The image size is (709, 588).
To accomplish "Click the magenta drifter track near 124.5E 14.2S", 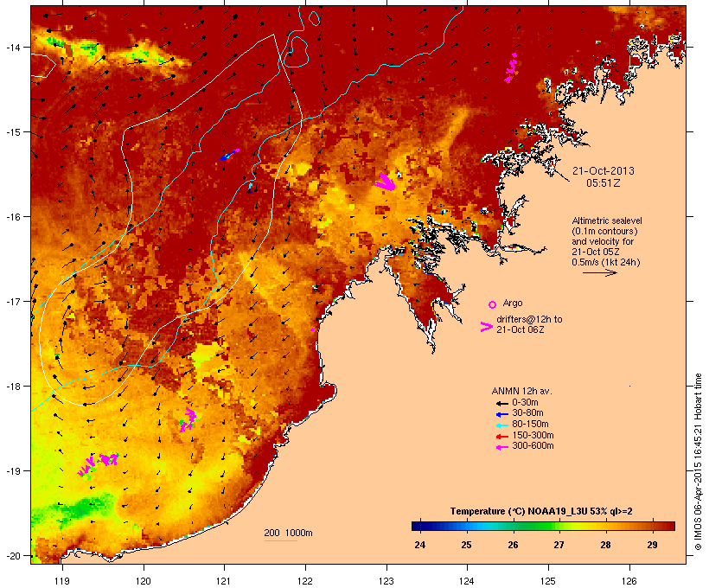I will tap(511, 67).
